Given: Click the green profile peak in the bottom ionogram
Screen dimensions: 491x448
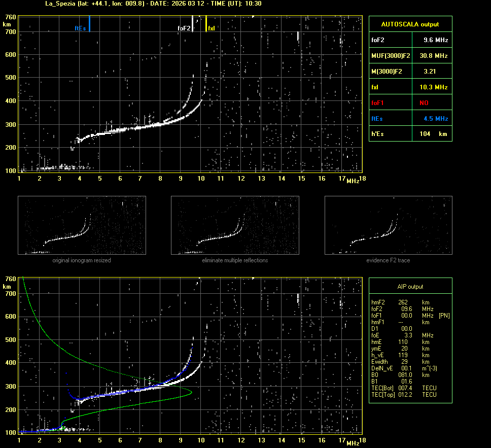Looking at the screenshot, I should tap(191, 392).
